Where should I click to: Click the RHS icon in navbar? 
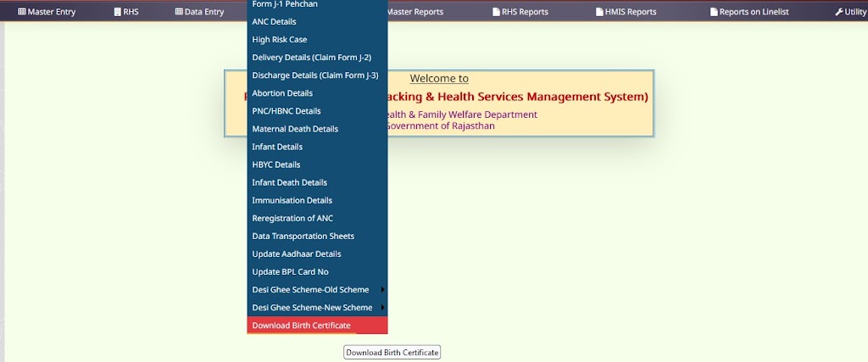pyautogui.click(x=117, y=12)
